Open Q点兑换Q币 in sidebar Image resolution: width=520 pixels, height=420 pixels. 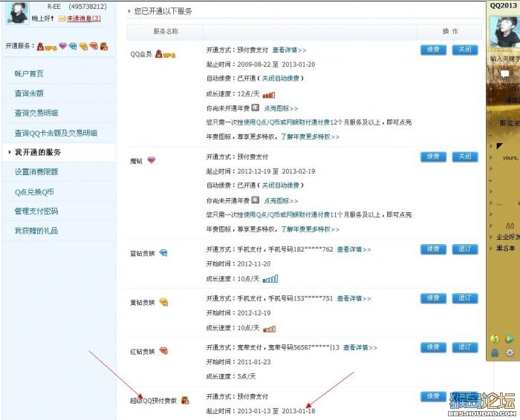click(x=34, y=192)
